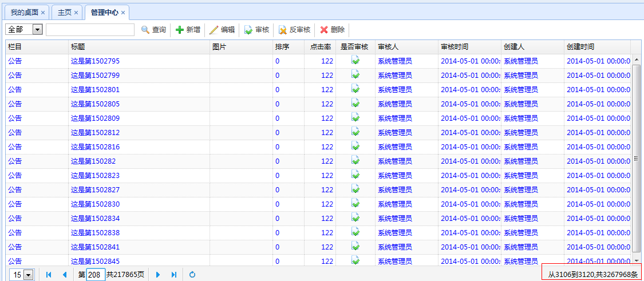Image resolution: width=644 pixels, height=281 pixels.
Task: Go to first page of results
Action: [49, 275]
